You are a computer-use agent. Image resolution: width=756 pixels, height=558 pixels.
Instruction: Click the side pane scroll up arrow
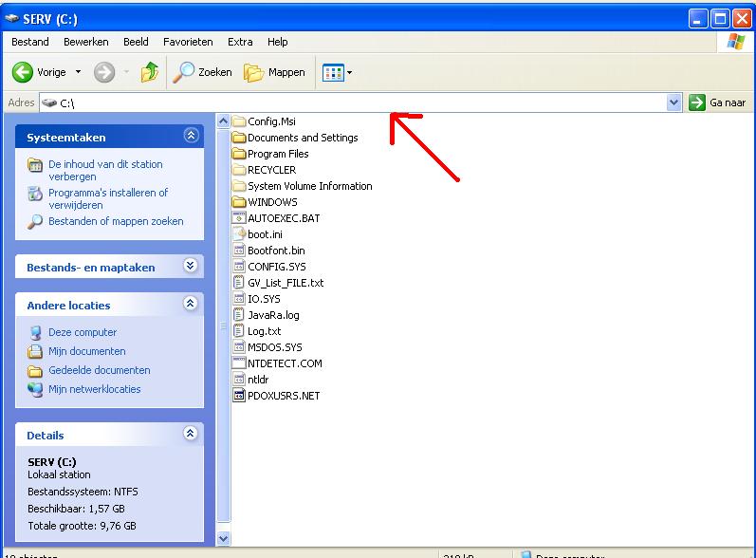[223, 121]
